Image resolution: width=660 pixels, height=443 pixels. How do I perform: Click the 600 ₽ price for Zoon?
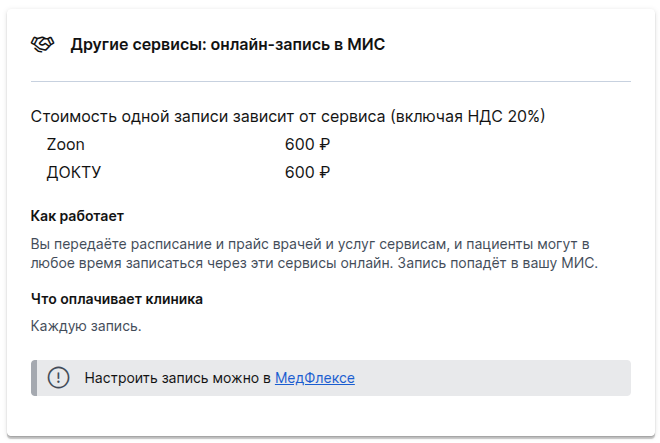(307, 144)
